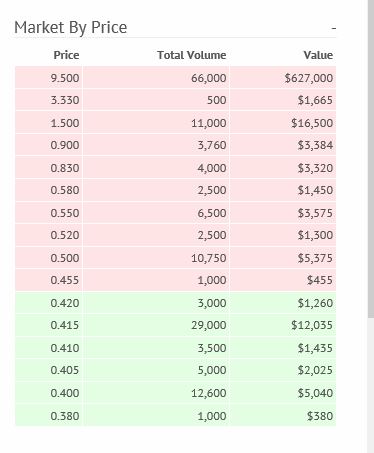This screenshot has height=453, width=374.
Task: Sort by the Total Volume header
Action: click(x=192, y=55)
